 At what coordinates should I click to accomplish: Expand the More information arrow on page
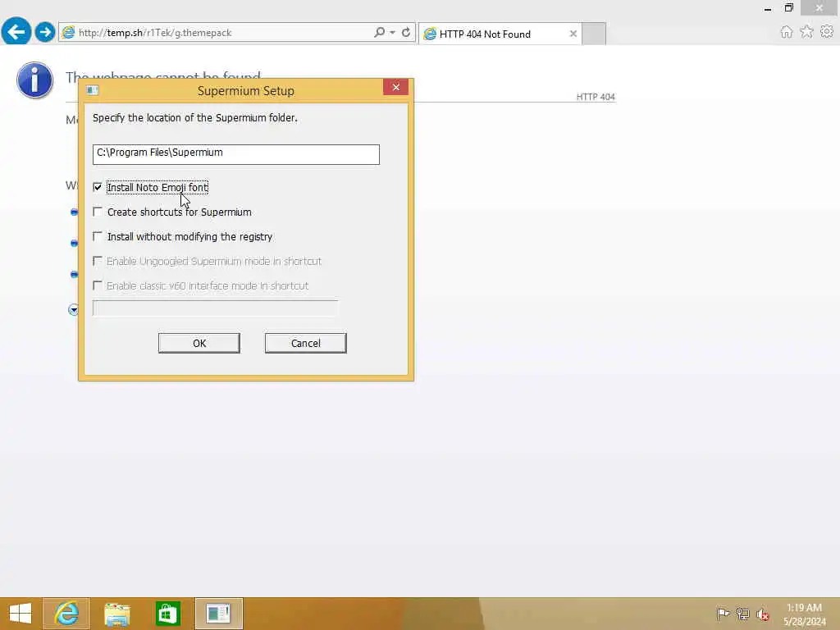point(73,309)
